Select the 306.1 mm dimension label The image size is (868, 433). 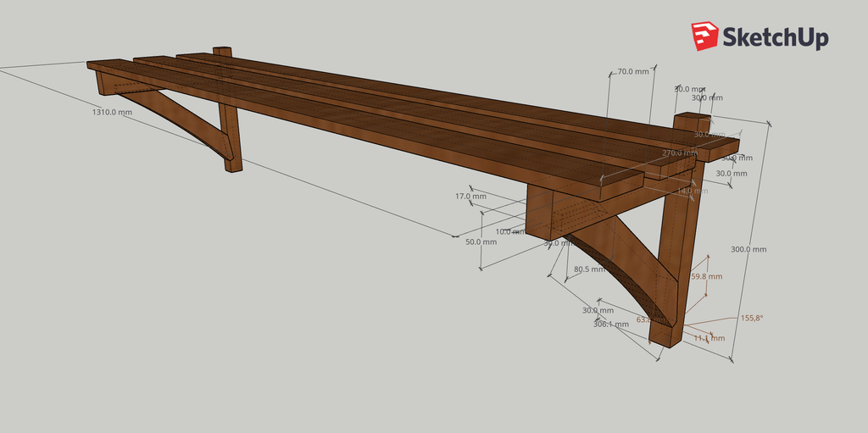point(610,324)
